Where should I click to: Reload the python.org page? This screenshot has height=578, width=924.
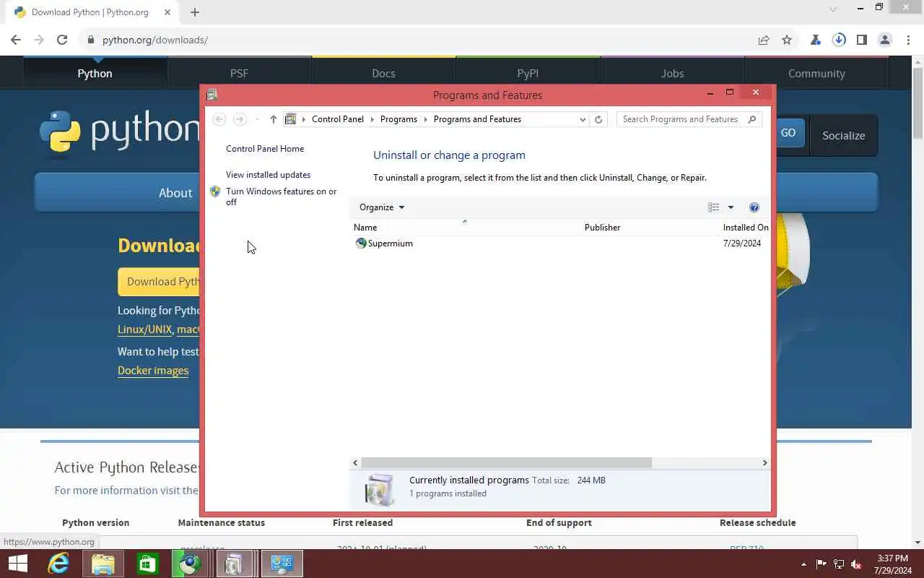[x=62, y=40]
